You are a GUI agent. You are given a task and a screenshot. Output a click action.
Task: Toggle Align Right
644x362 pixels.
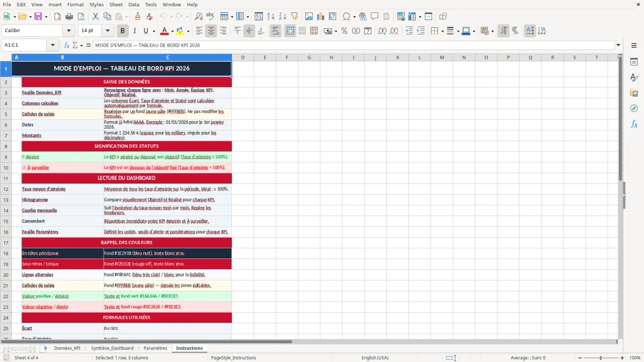click(x=223, y=31)
